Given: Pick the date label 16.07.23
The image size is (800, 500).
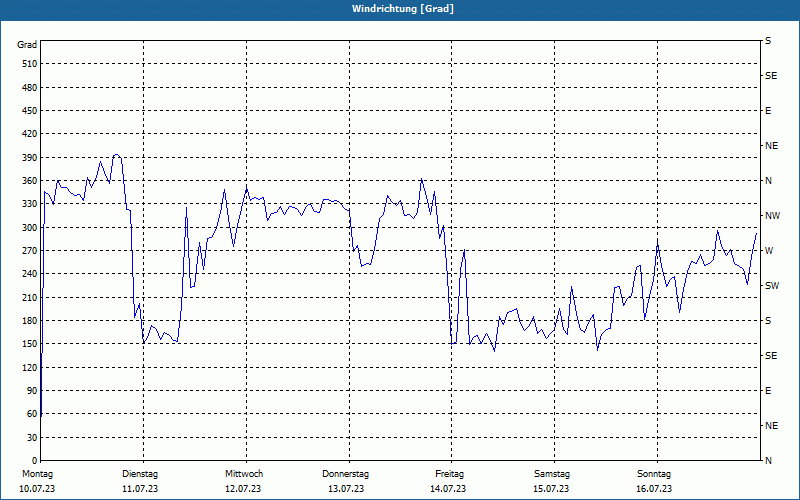Looking at the screenshot, I should coord(654,489).
